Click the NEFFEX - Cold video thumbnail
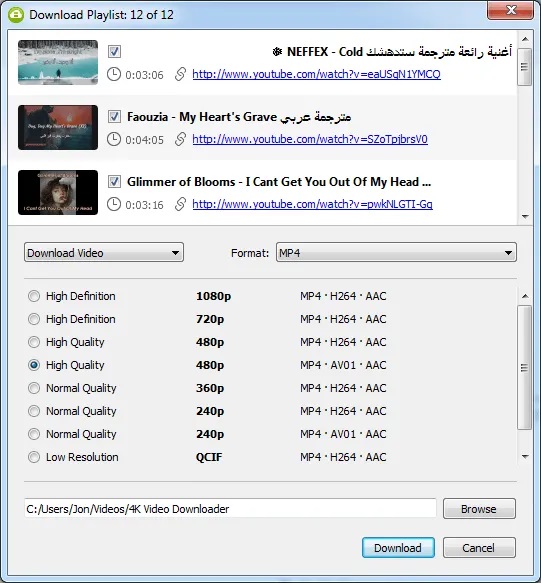The width and height of the screenshot is (541, 583). coord(58,62)
